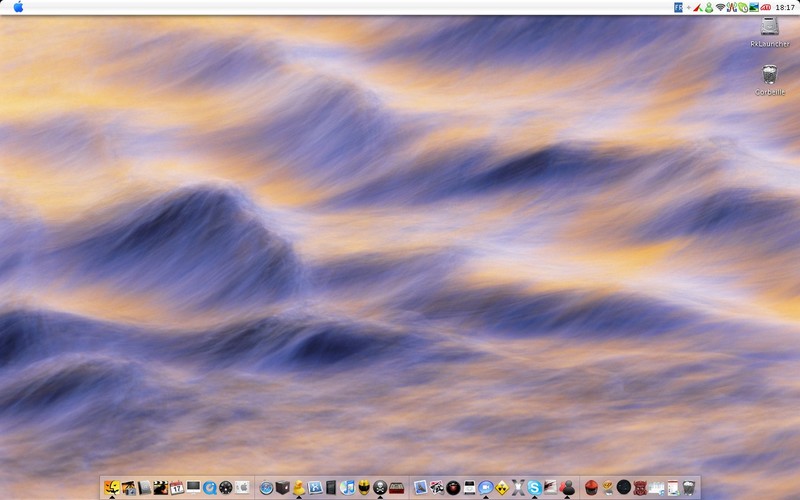
Task: Launch the iChat video bubble icon
Action: pos(486,488)
